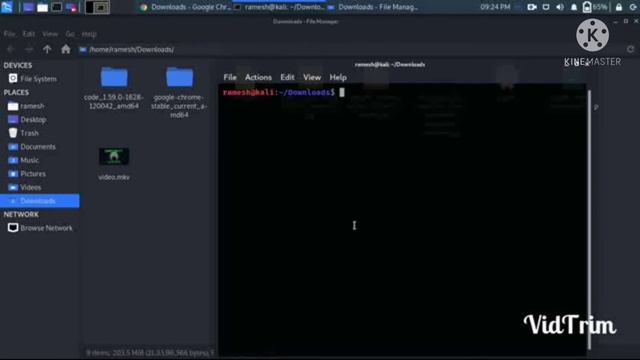Click the terminal prompt ramesh@kali:~/Downloads$
The image size is (640, 360).
(x=279, y=93)
